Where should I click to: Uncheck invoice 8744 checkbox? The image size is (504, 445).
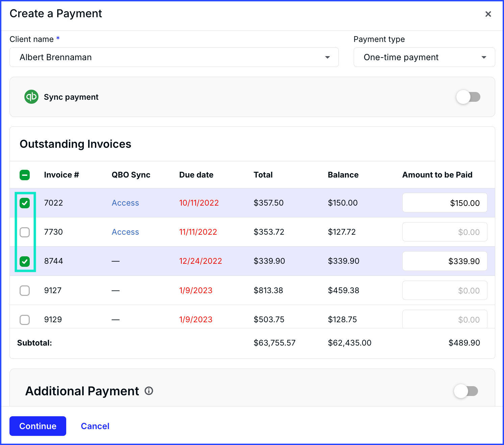[x=25, y=261]
